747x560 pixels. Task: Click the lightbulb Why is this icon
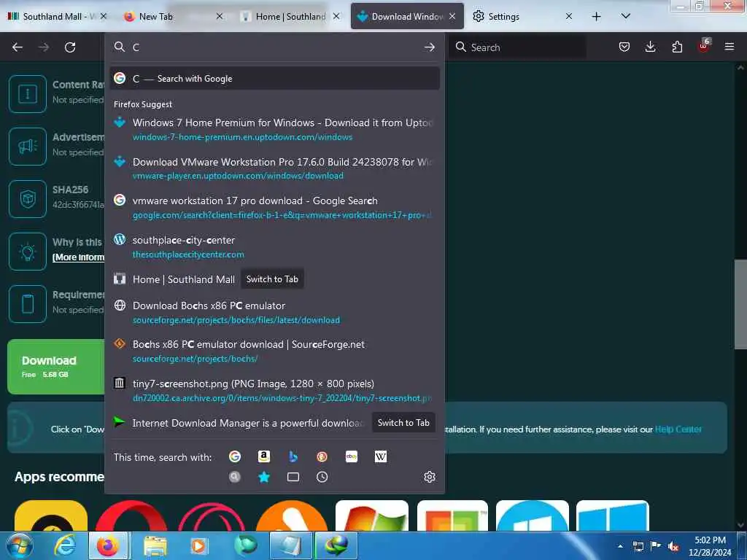28,252
